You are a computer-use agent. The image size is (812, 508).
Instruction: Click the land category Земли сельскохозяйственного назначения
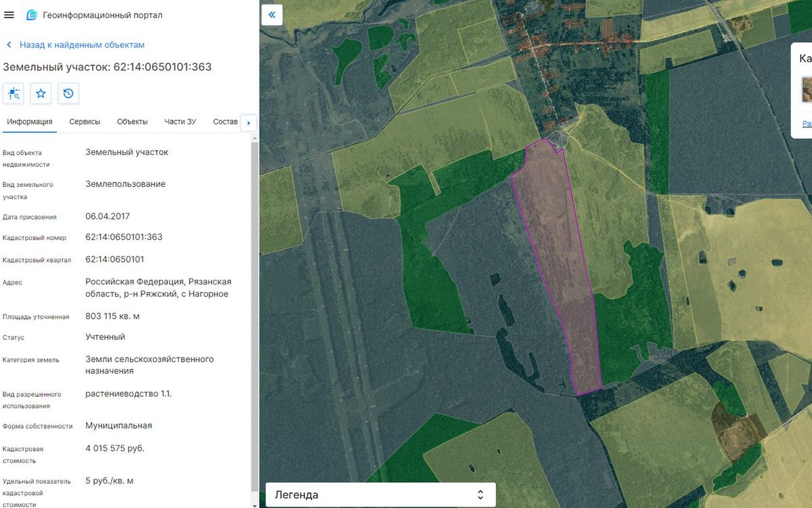coord(150,365)
